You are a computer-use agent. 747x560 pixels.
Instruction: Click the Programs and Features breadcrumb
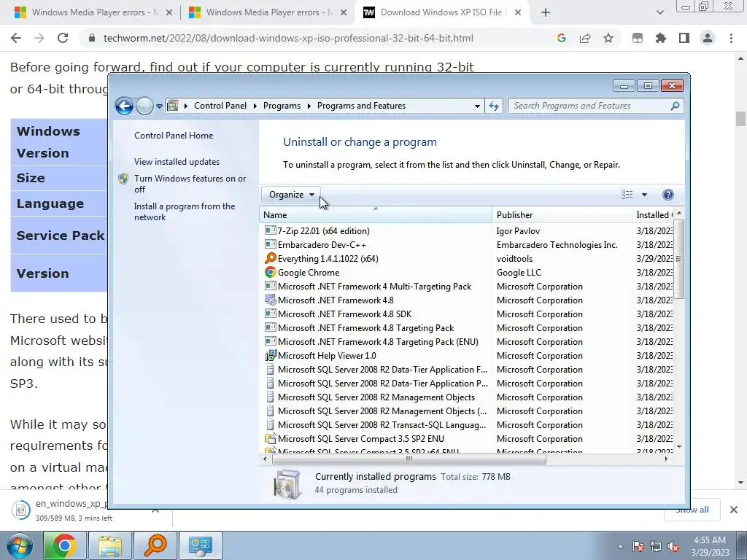[361, 106]
